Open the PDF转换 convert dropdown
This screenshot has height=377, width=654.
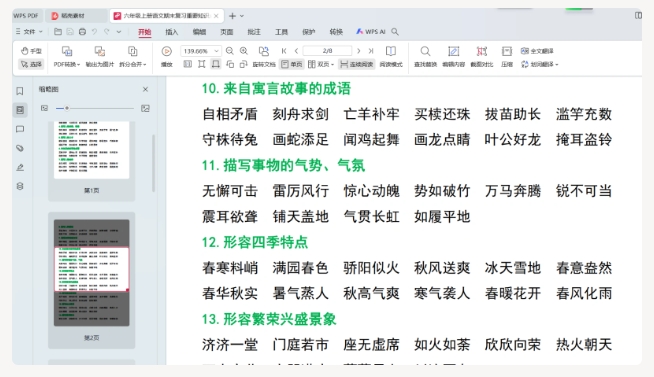click(x=67, y=57)
